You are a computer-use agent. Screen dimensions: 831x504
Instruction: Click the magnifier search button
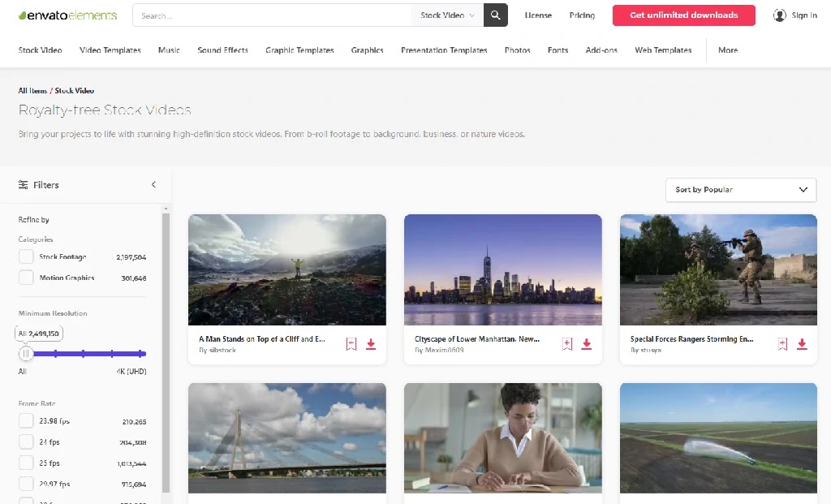click(x=496, y=15)
